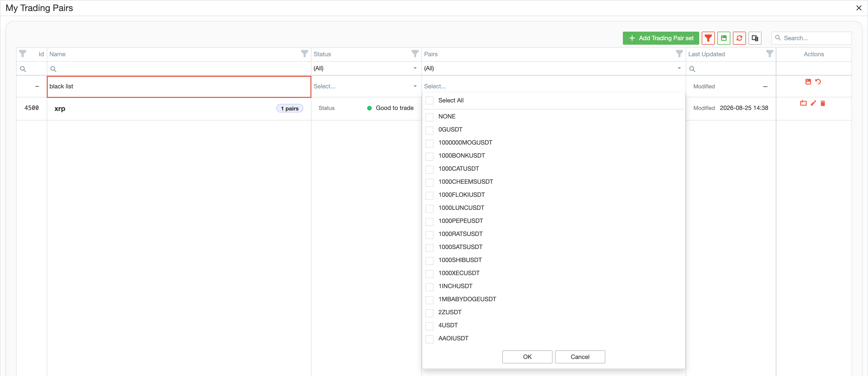
Task: Click the red refresh toolbar button
Action: point(739,38)
